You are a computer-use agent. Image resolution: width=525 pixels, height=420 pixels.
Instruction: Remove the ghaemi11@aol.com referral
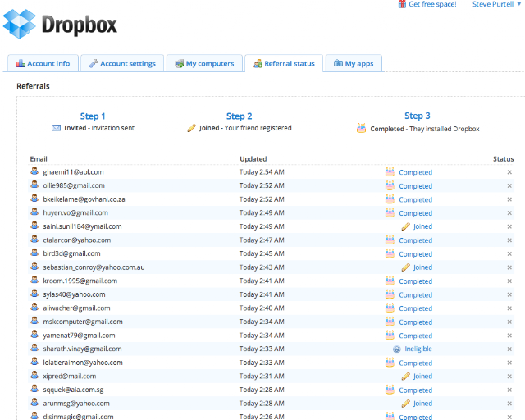pyautogui.click(x=509, y=172)
